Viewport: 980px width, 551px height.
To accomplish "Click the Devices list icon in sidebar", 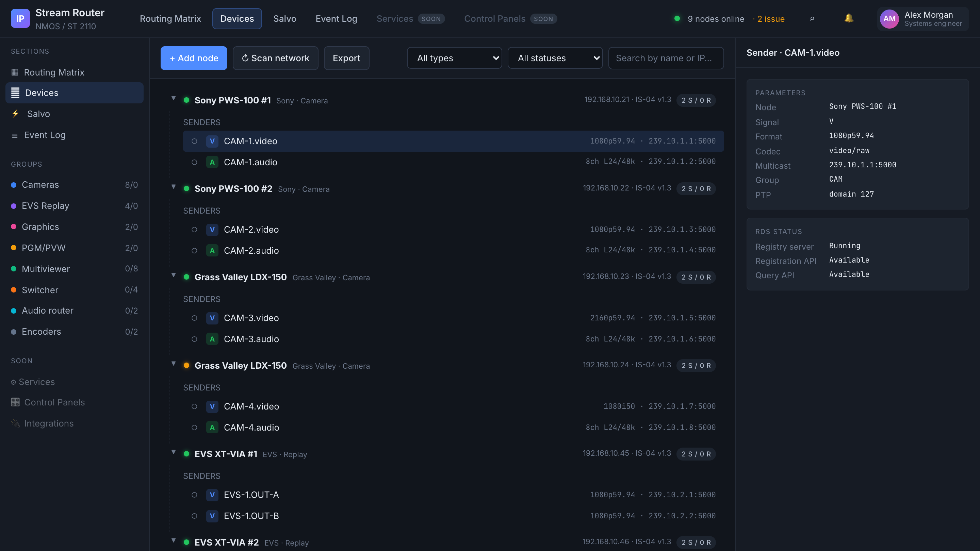I will coord(15,93).
